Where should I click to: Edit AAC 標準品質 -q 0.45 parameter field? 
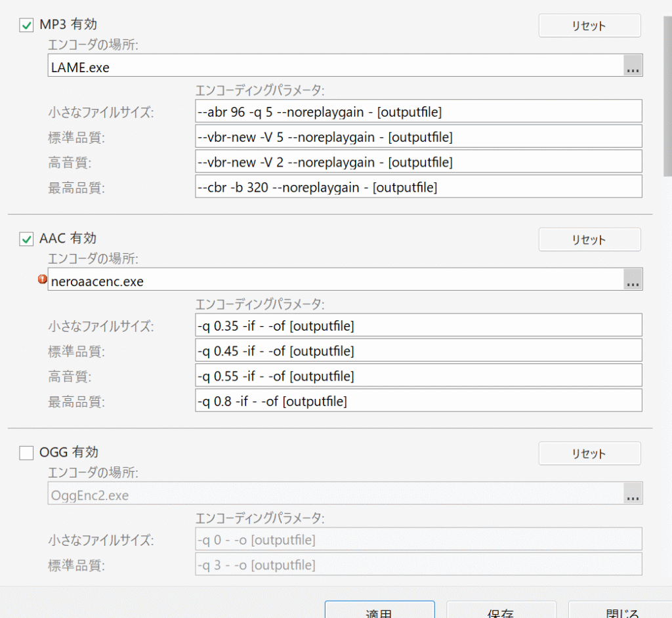418,351
